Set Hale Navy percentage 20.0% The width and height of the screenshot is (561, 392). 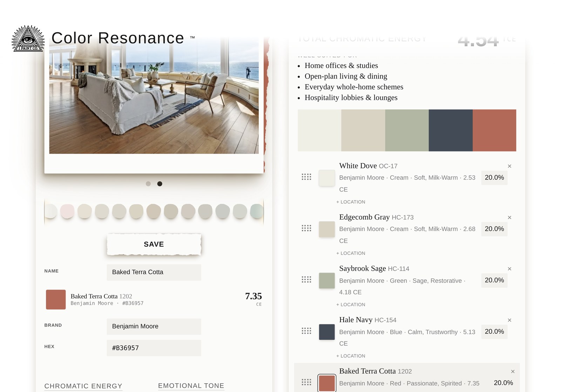click(494, 332)
